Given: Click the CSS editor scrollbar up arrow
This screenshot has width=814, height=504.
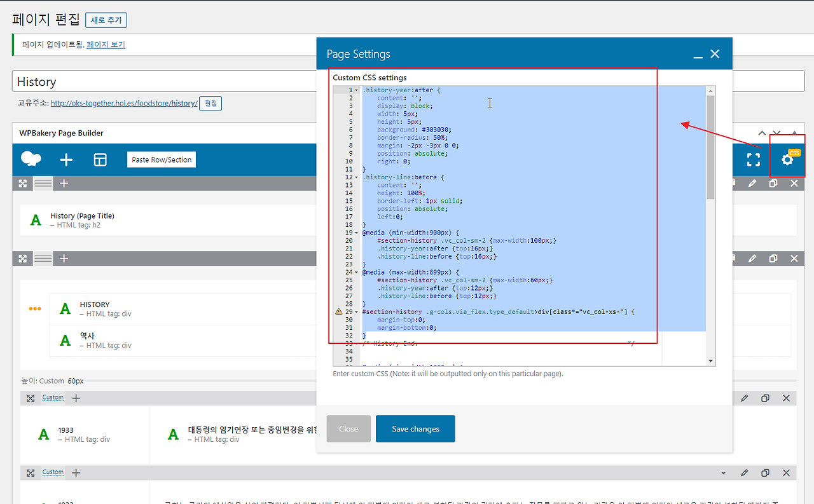Looking at the screenshot, I should [711, 91].
